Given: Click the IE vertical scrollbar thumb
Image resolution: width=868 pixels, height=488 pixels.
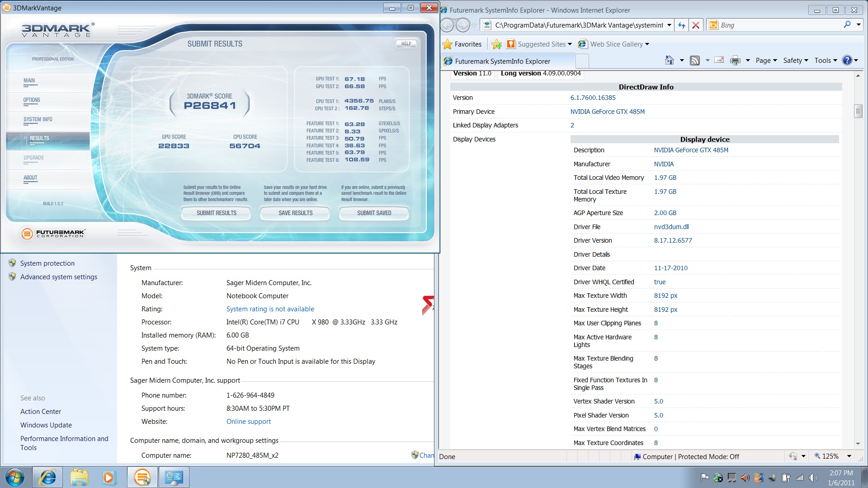Looking at the screenshot, I should point(858,111).
